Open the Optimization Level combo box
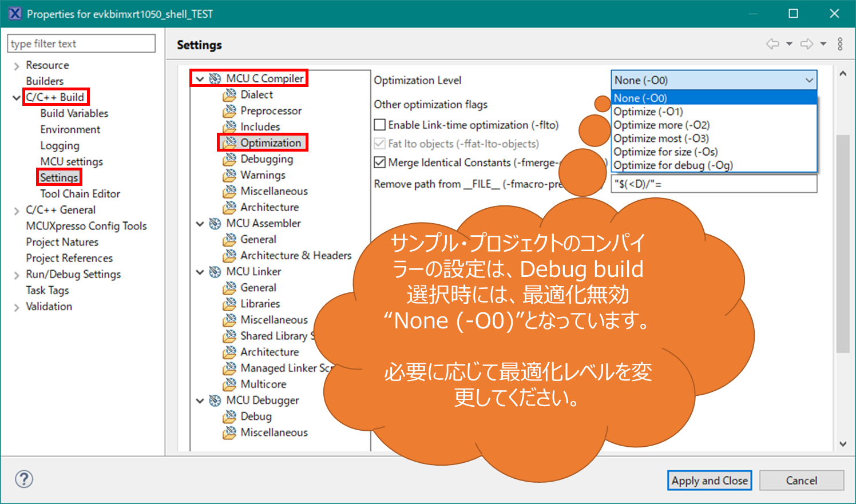Screen dimensions: 856x504 click(714, 80)
